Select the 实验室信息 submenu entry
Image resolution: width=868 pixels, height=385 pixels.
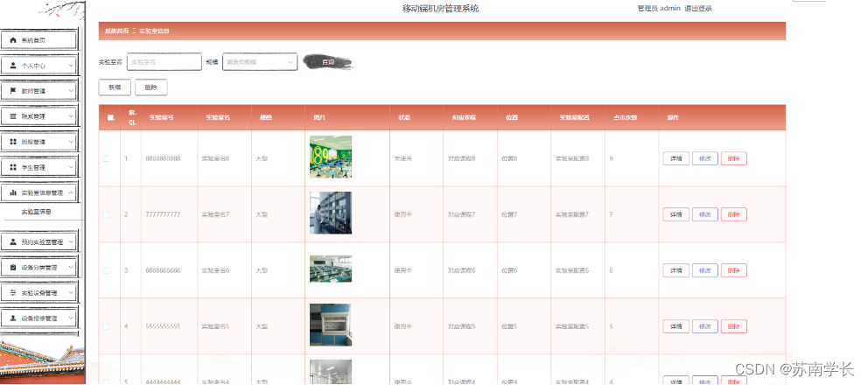[37, 212]
